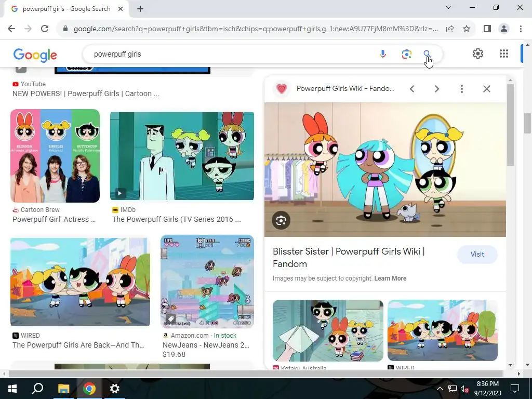The width and height of the screenshot is (532, 399).
Task: Open Blisster Sister Powerpuff Girls Wiki title
Action: click(x=349, y=258)
